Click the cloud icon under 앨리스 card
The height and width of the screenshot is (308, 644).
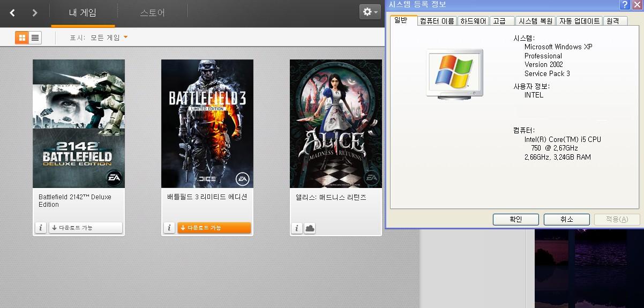[x=310, y=228]
